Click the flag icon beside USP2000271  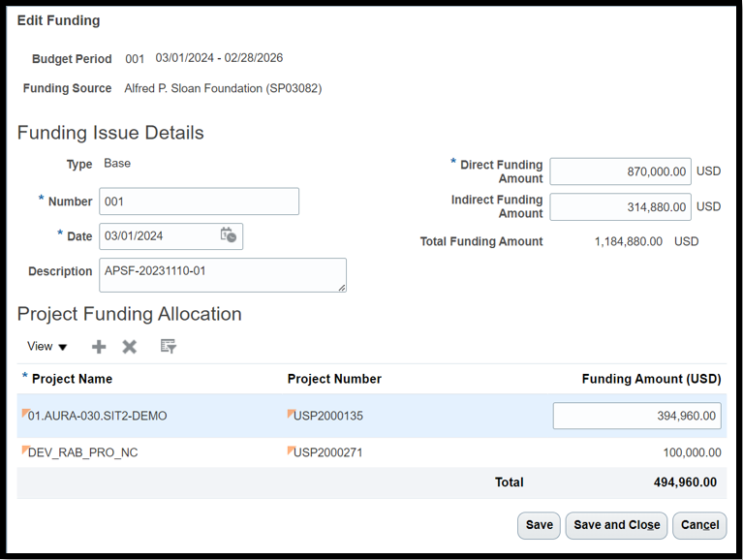click(x=291, y=451)
